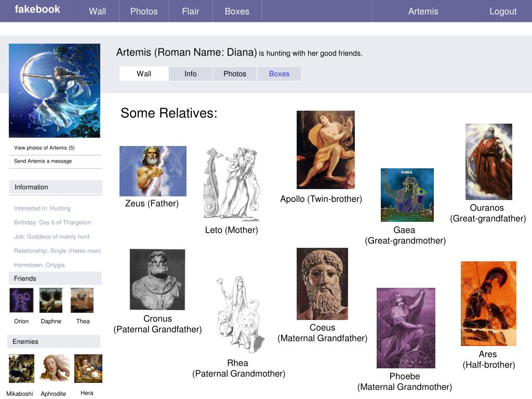Click the Ouranos painting image
532x399 pixels.
(488, 162)
